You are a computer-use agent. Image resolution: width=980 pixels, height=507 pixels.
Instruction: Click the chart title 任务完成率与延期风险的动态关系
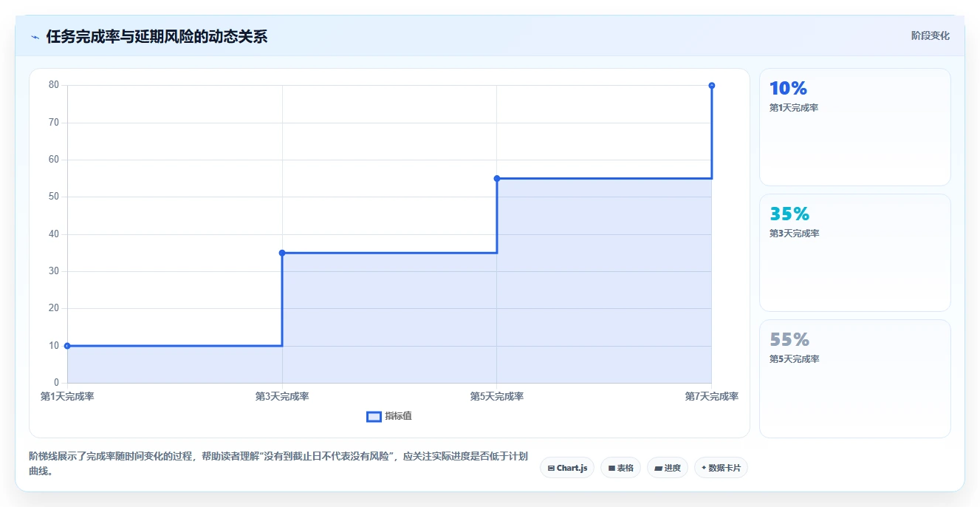pyautogui.click(x=157, y=37)
